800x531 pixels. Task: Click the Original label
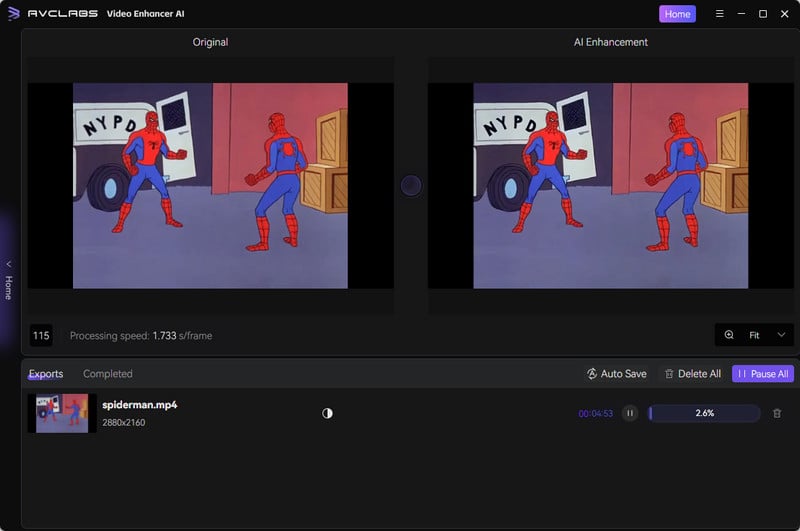point(210,42)
